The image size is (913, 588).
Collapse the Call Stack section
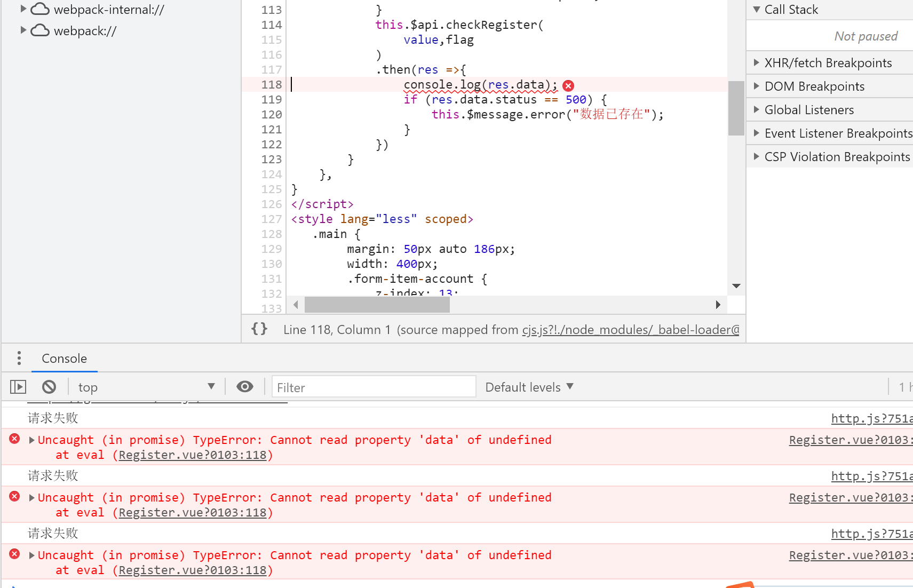[x=756, y=9]
